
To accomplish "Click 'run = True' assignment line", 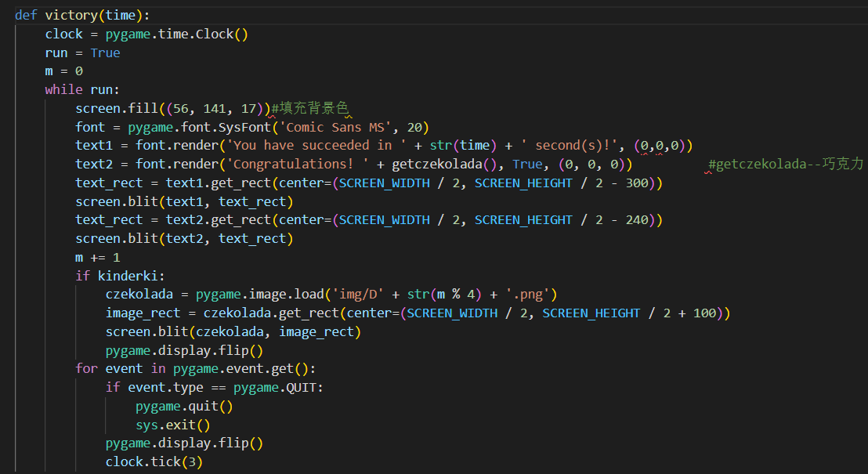I will (x=82, y=52).
